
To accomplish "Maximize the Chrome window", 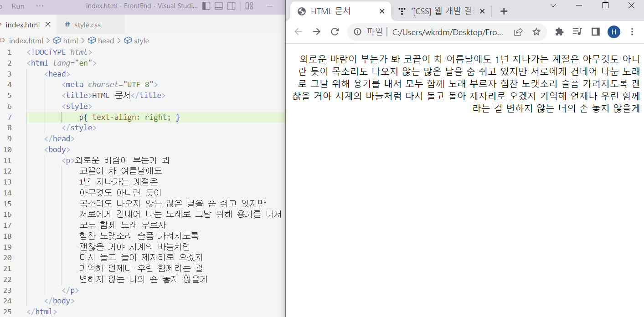I will pos(605,5).
